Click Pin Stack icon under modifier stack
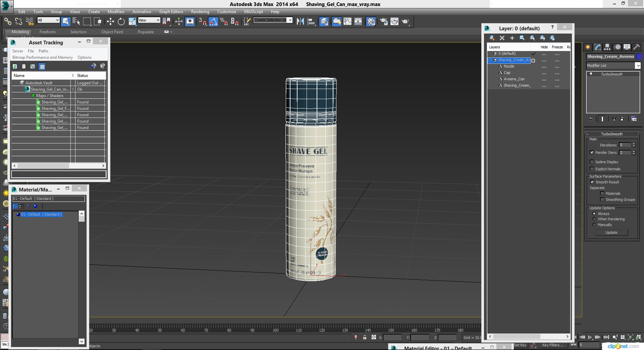This screenshot has height=350, width=644. [591, 119]
